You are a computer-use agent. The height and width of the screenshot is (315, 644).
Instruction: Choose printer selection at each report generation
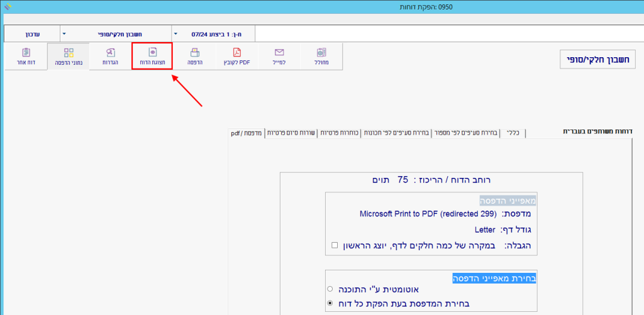330,303
